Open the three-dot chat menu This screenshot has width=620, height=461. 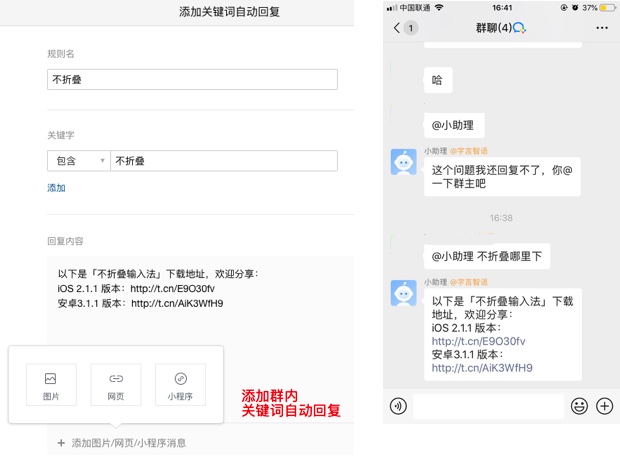(x=601, y=28)
